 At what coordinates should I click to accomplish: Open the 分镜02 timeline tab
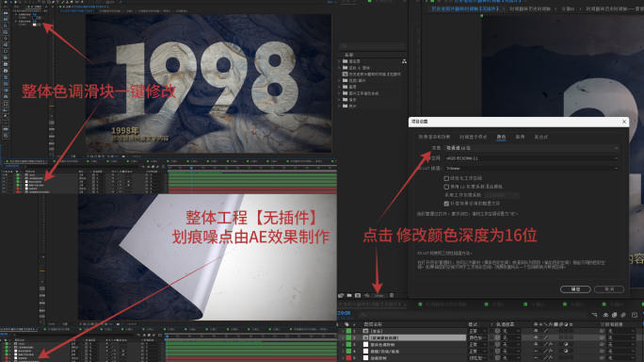point(537,304)
